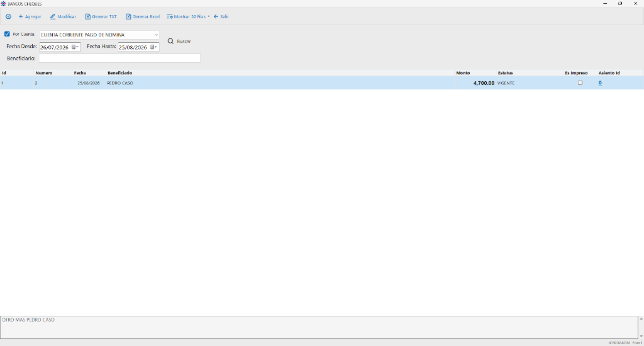Viewport: 644px width, 346px height.
Task: Restore down the BANCOS CHEQUES window
Action: [x=620, y=4]
